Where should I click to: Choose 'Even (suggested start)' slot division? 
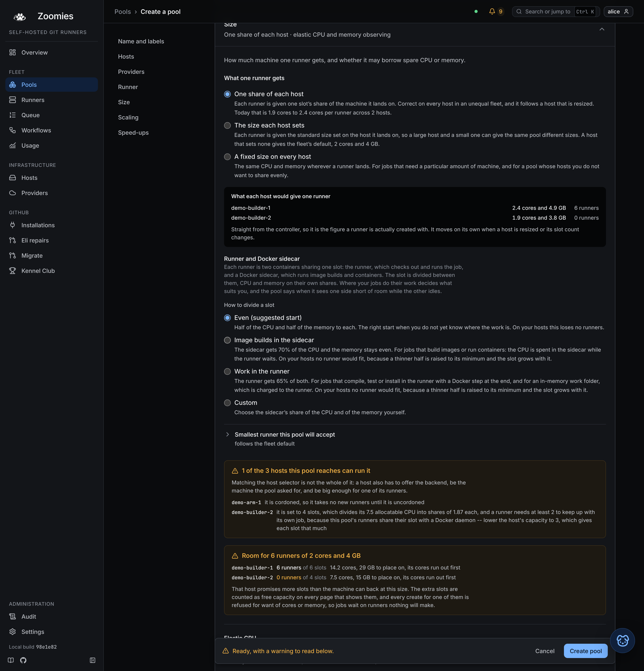coord(227,318)
